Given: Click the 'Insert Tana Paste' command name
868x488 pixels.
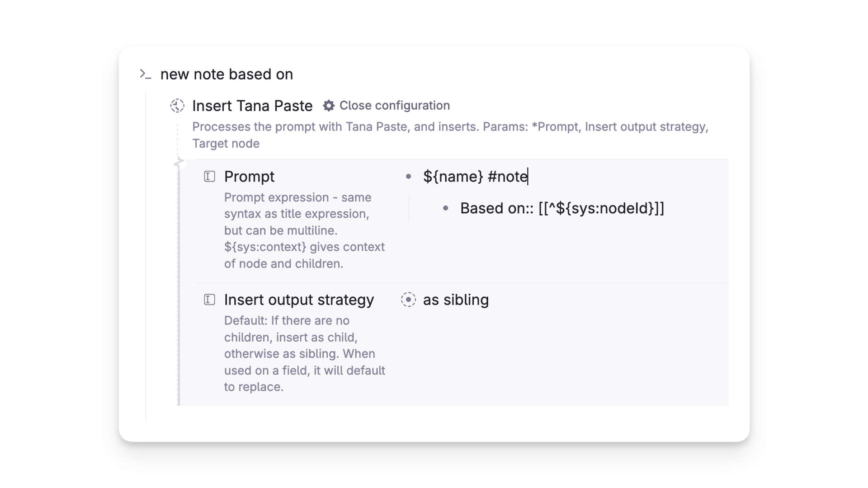Looking at the screenshot, I should [252, 105].
